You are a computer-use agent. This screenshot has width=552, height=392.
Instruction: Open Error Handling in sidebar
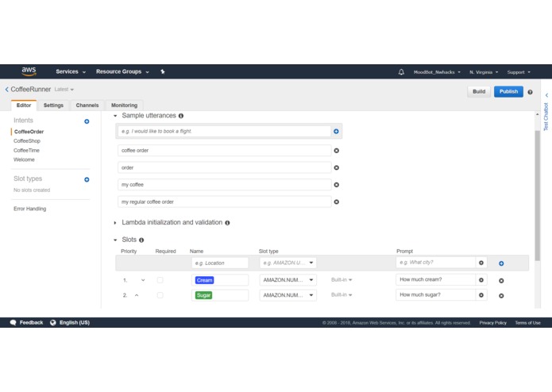(30, 209)
